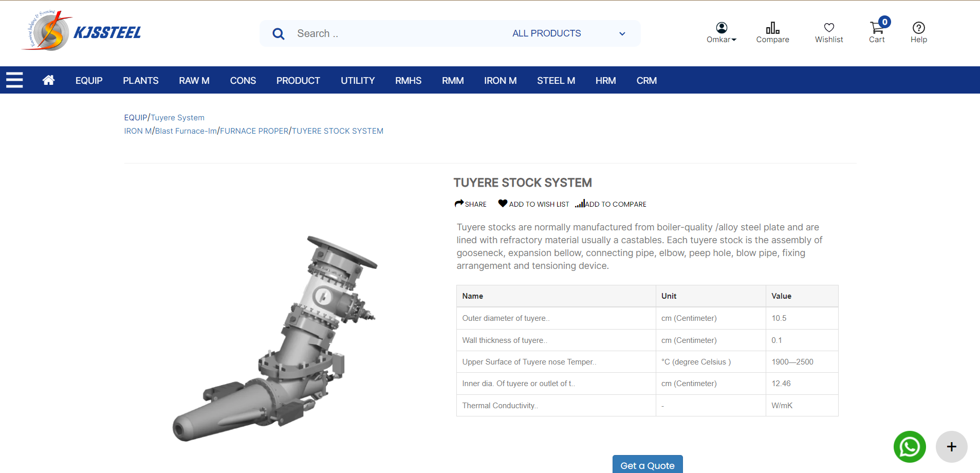Click the ADD TO WISH LIST text
The height and width of the screenshot is (473, 980).
[x=539, y=204]
